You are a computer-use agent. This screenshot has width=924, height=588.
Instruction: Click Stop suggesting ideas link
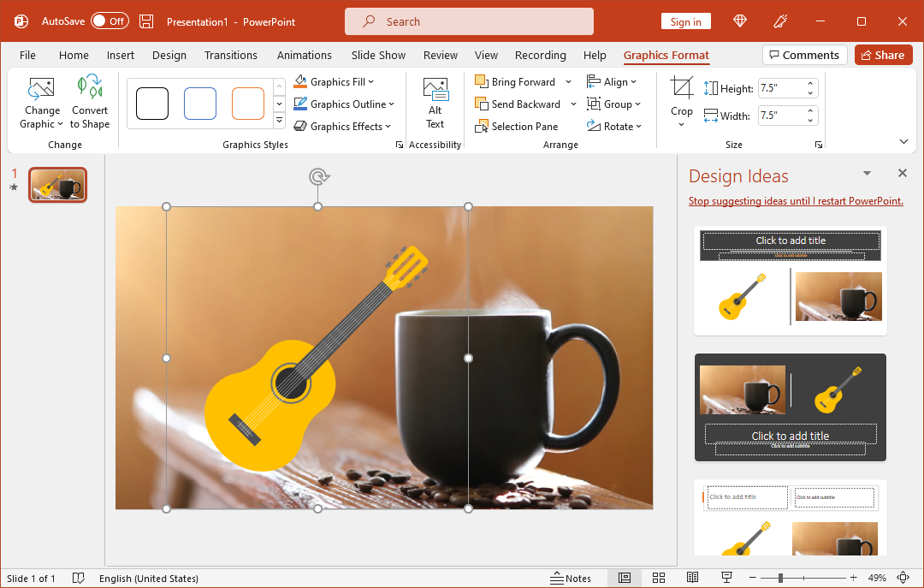point(796,202)
